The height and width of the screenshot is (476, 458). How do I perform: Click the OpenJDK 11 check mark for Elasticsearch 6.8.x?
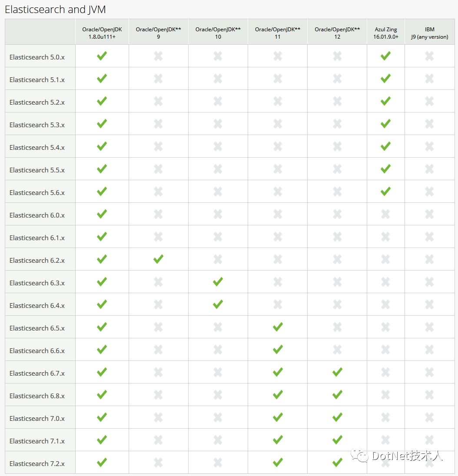tap(278, 395)
